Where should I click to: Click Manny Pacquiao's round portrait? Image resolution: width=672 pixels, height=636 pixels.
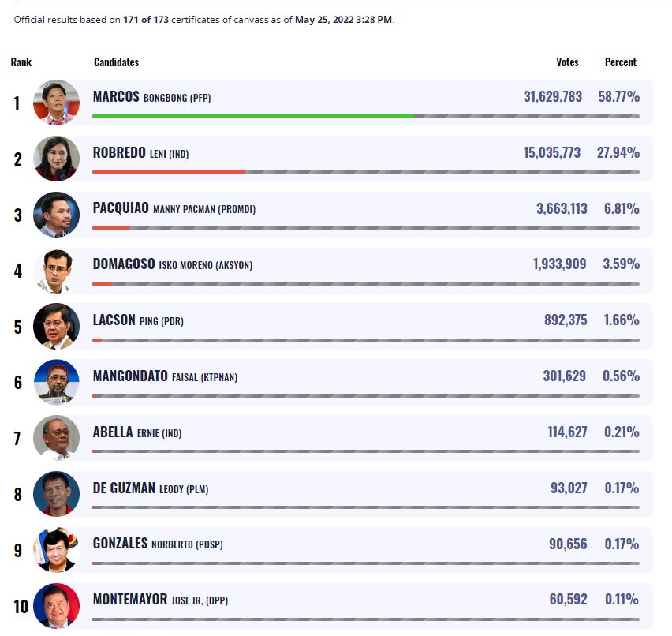[x=56, y=215]
